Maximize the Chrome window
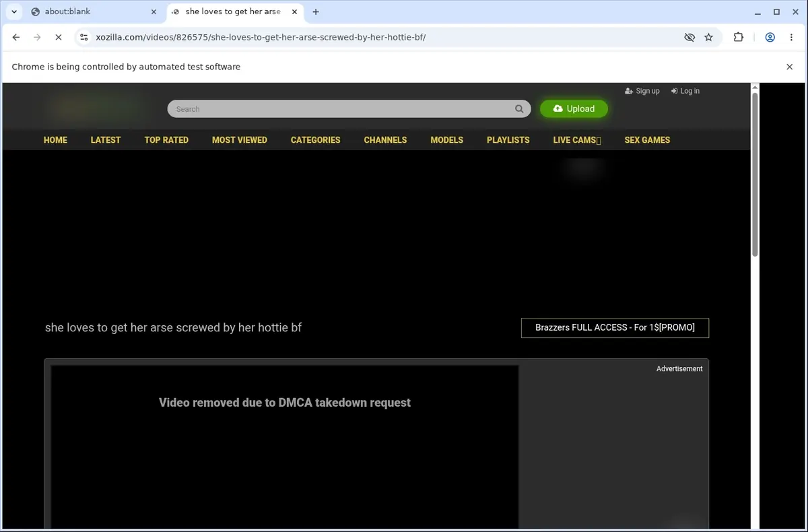808x532 pixels. click(776, 11)
